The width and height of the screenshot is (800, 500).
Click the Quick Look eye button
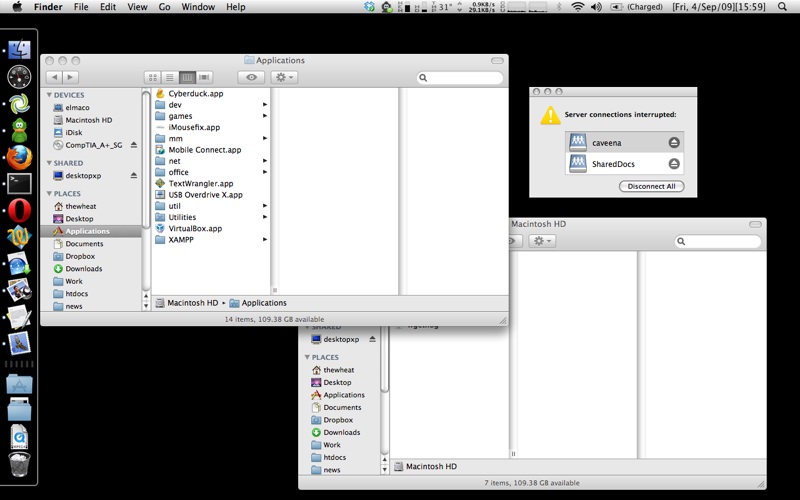tap(251, 77)
